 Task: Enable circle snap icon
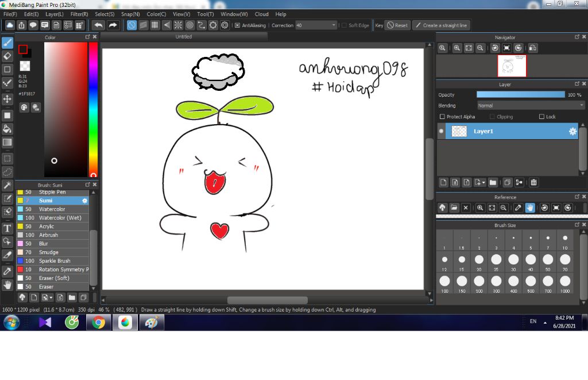189,25
